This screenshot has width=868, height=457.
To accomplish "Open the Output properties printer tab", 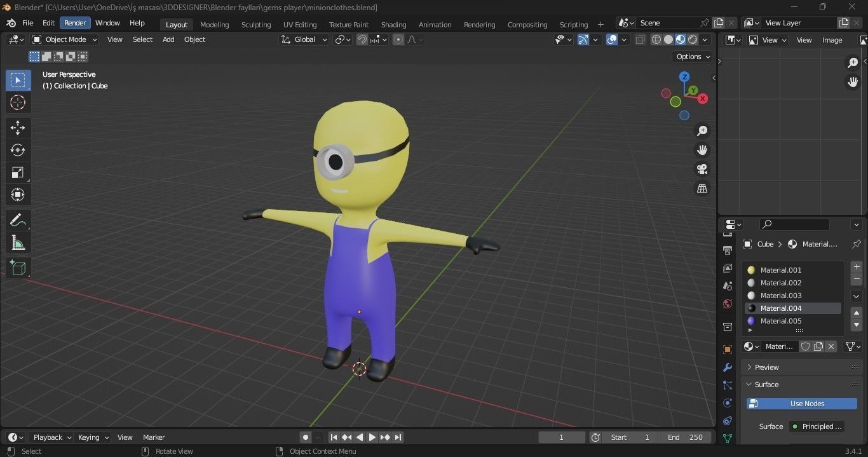I will (x=728, y=250).
